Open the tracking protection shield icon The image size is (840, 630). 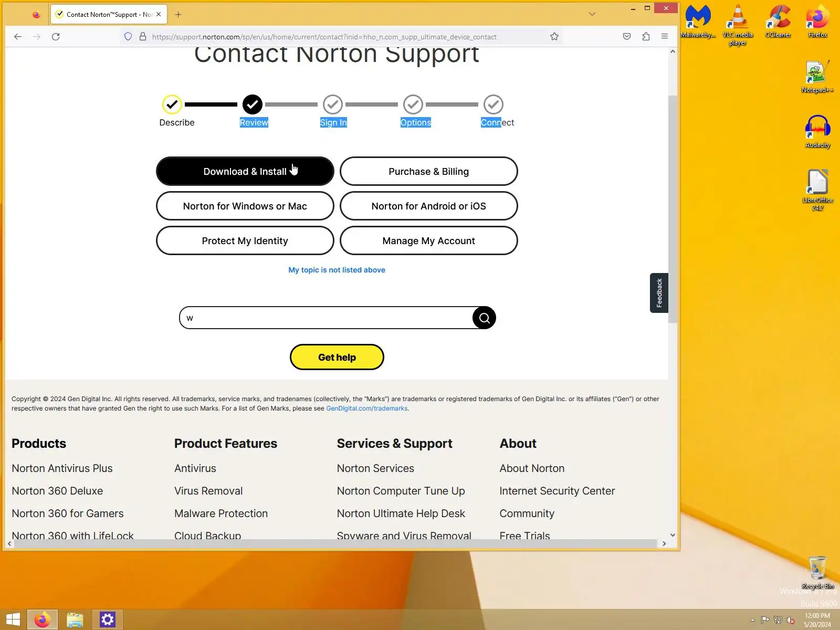(x=128, y=37)
